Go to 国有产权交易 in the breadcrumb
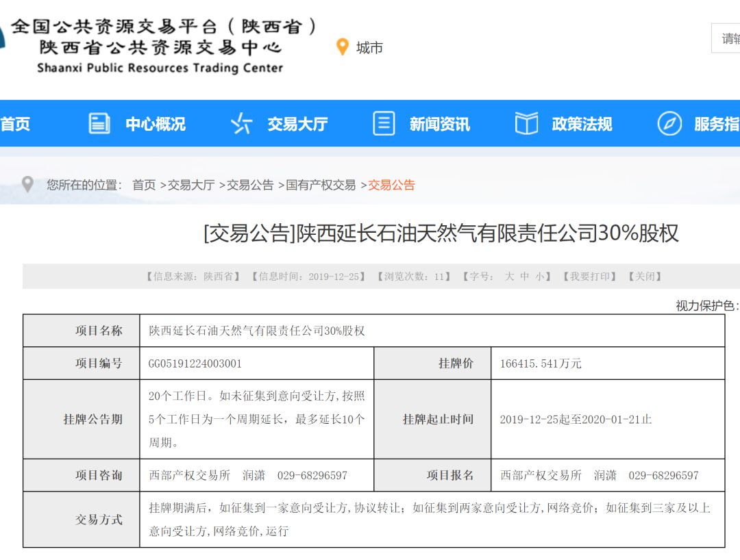Image resolution: width=740 pixels, height=560 pixels. tap(321, 185)
